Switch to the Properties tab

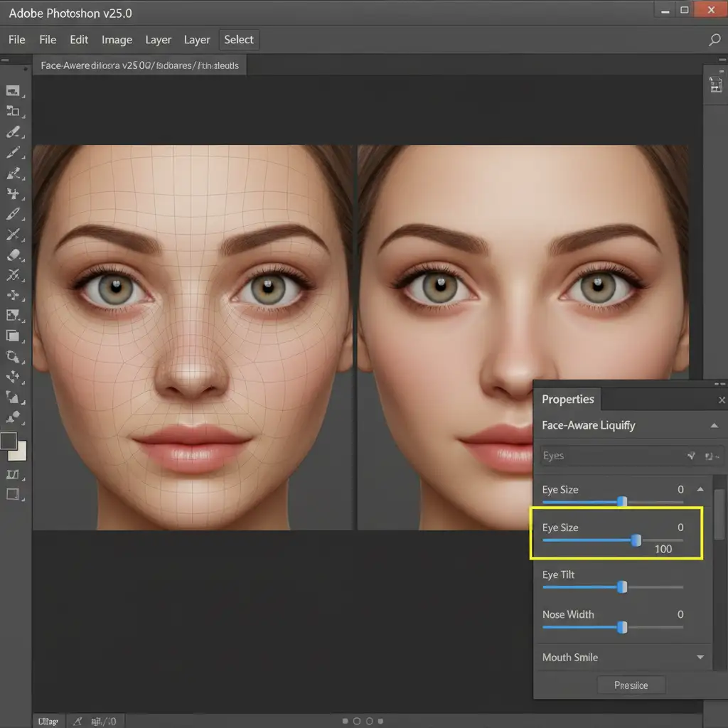coord(567,399)
